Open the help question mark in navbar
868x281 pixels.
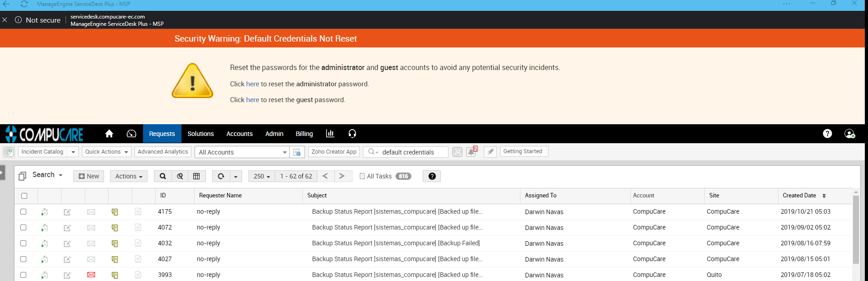[x=827, y=134]
